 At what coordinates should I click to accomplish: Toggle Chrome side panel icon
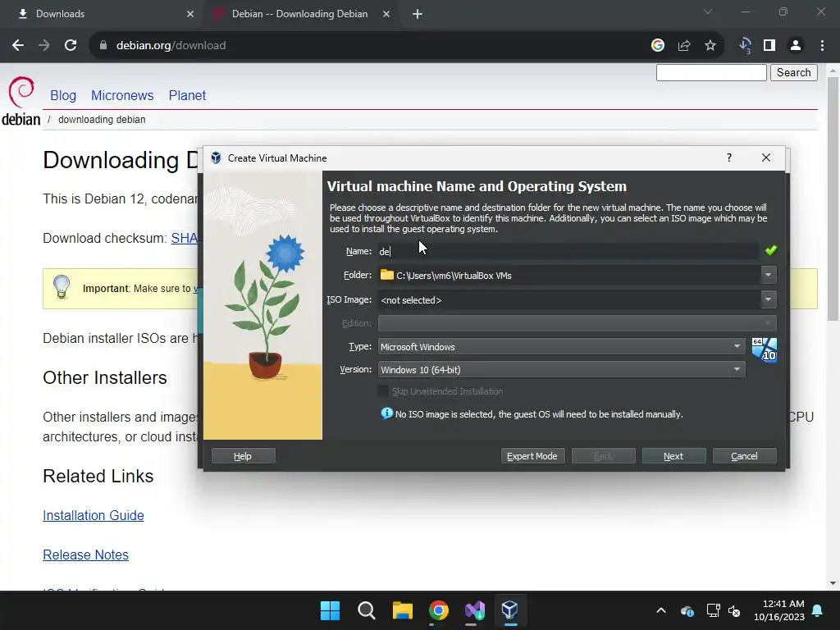click(769, 46)
